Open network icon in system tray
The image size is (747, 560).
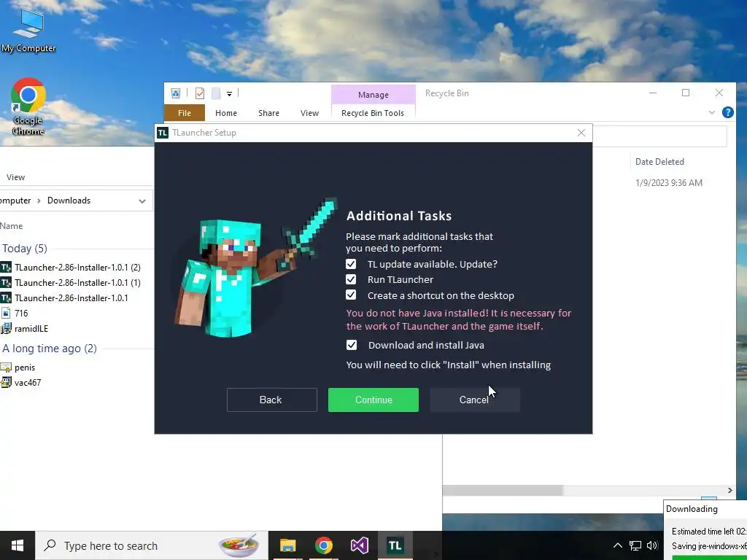pyautogui.click(x=635, y=545)
